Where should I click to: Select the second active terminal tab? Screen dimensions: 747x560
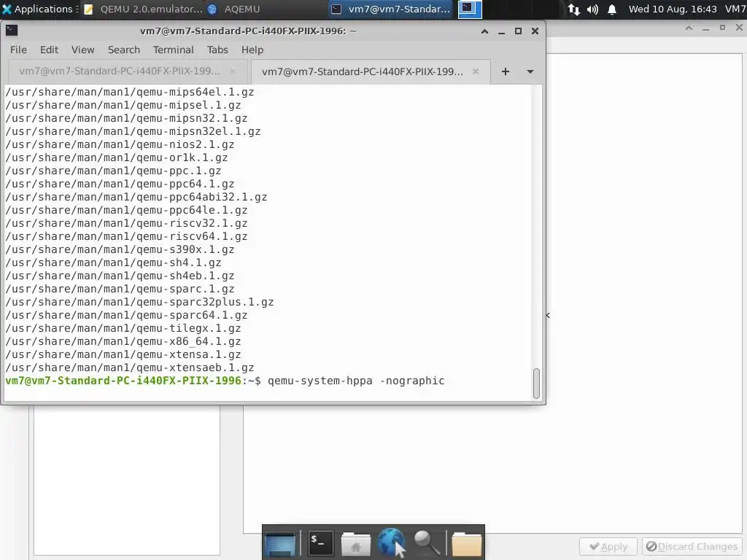[371, 71]
